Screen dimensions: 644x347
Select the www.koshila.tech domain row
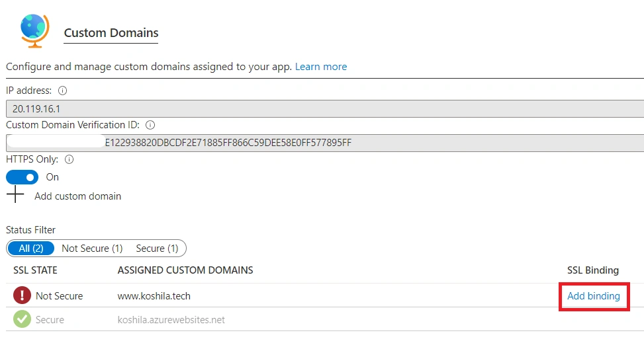324,295
